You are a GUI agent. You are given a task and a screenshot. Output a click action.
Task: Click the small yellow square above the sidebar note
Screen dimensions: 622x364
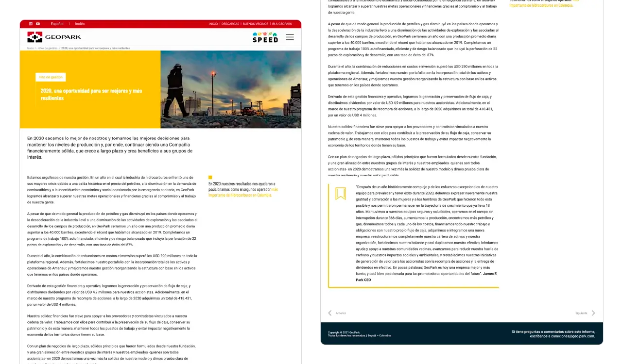click(210, 177)
